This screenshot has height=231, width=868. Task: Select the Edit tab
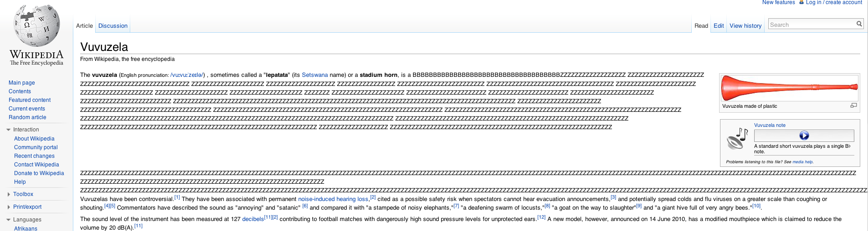718,26
